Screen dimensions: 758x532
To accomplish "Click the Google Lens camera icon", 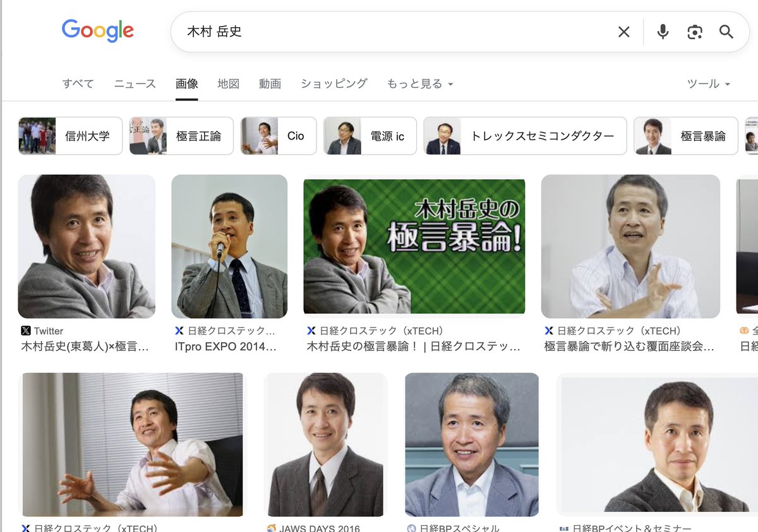I will (695, 32).
